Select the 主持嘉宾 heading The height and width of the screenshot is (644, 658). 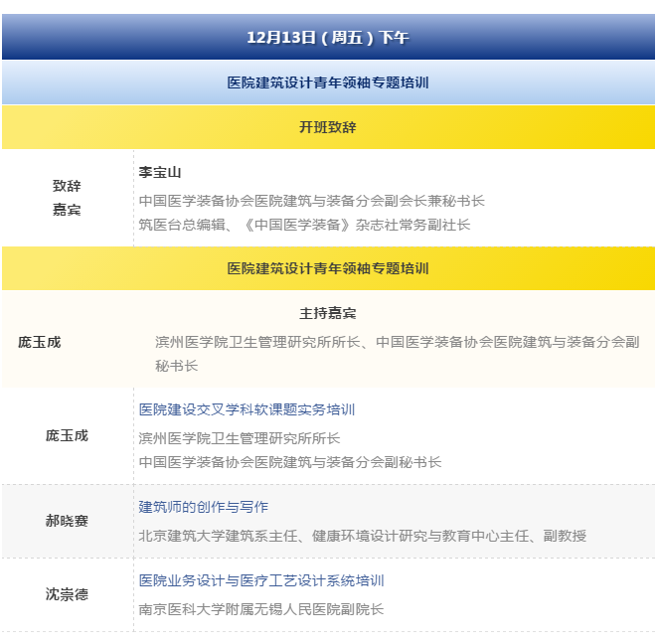click(x=328, y=313)
